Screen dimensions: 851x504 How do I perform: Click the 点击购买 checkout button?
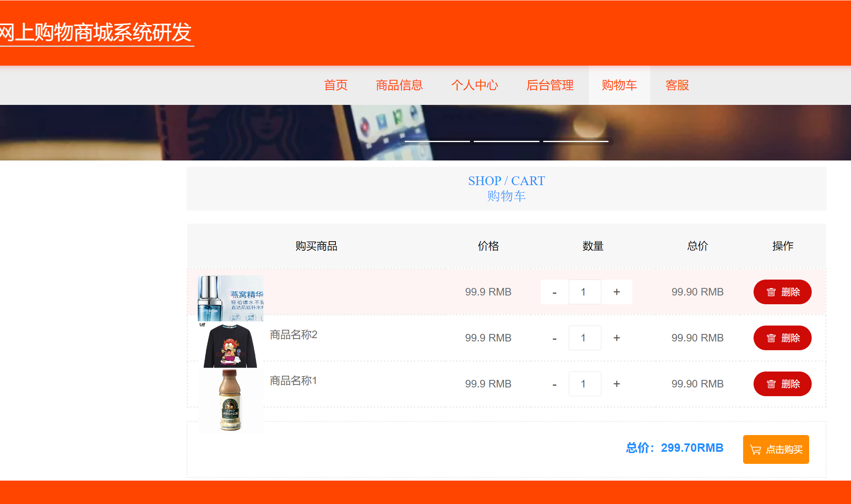(776, 449)
